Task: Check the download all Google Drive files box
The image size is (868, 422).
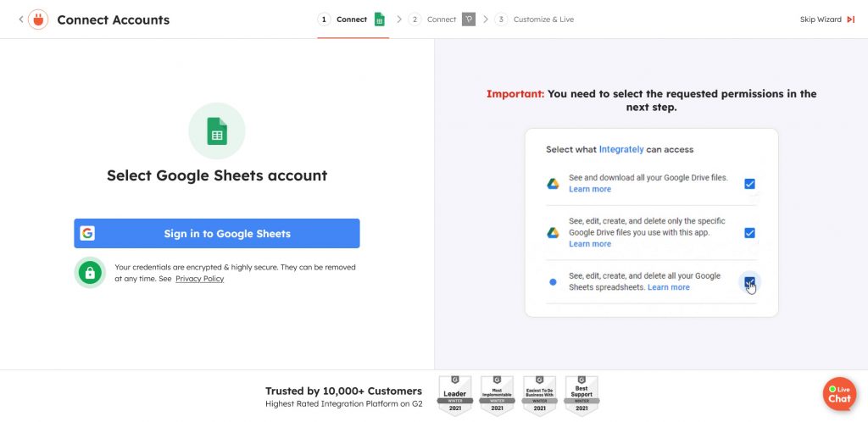Action: [x=749, y=184]
